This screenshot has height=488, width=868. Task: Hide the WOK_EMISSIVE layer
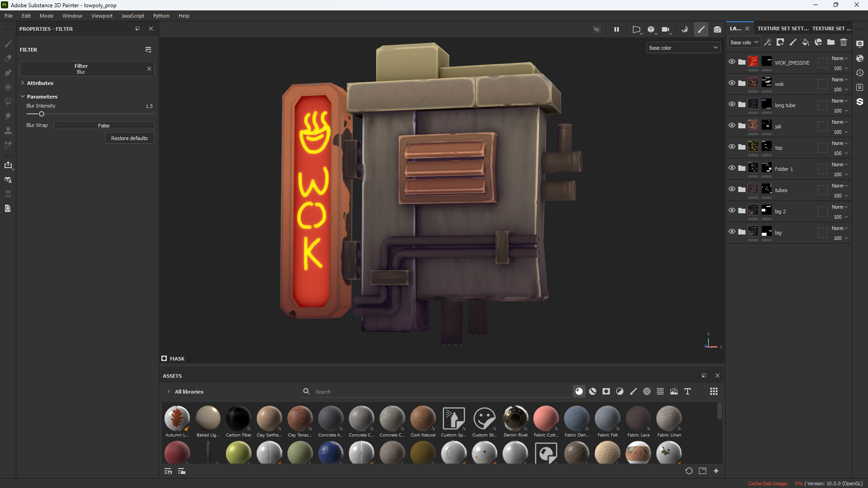point(732,62)
